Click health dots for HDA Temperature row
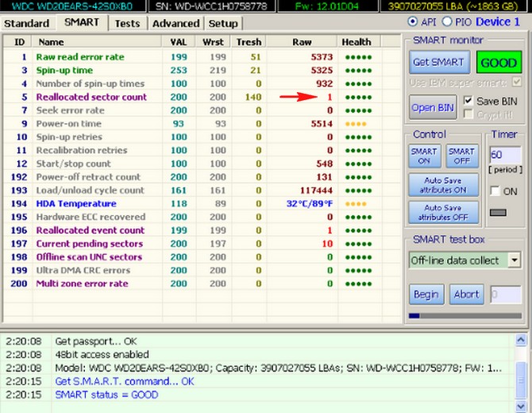This screenshot has width=532, height=413. click(357, 204)
